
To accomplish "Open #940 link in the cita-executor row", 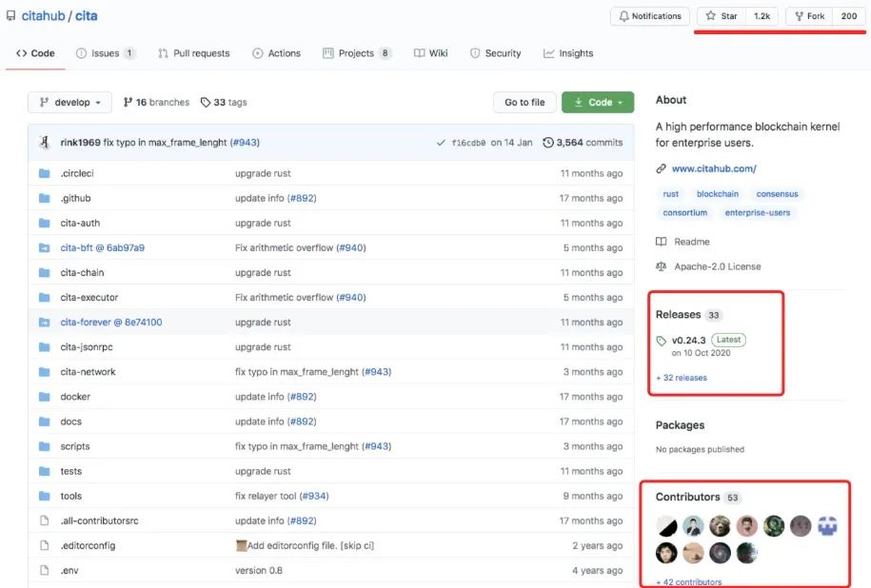I will (351, 298).
